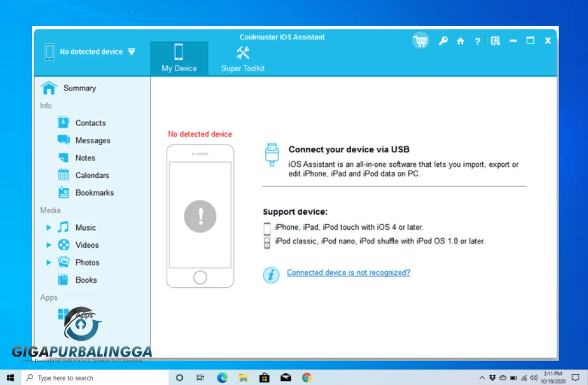
Task: Switch to the Super Toolkit tab
Action: point(243,59)
